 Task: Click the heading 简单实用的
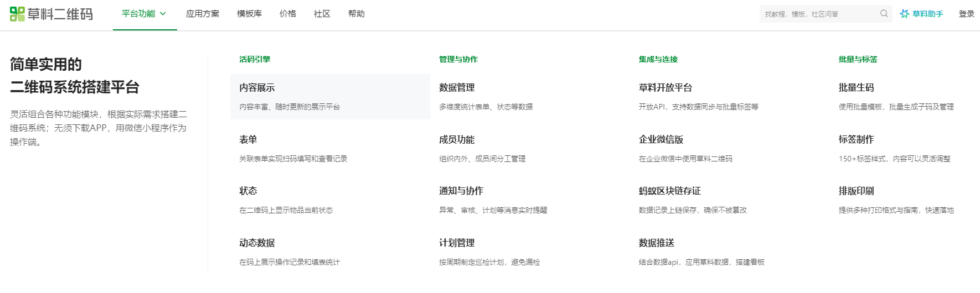click(x=46, y=65)
